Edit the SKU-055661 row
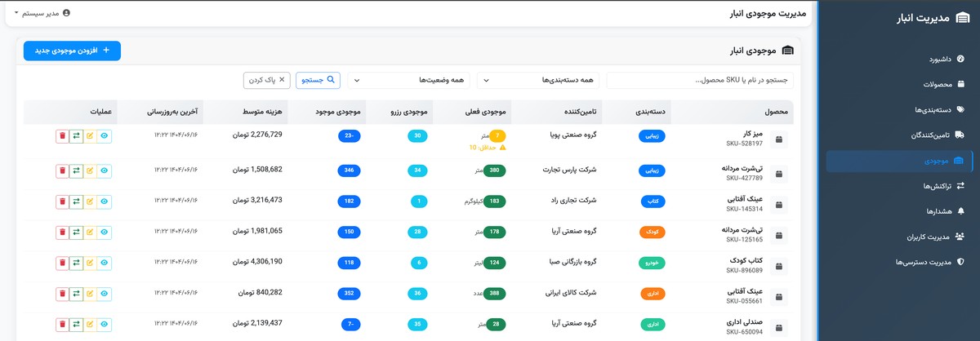This screenshot has width=980, height=341. pos(90,293)
